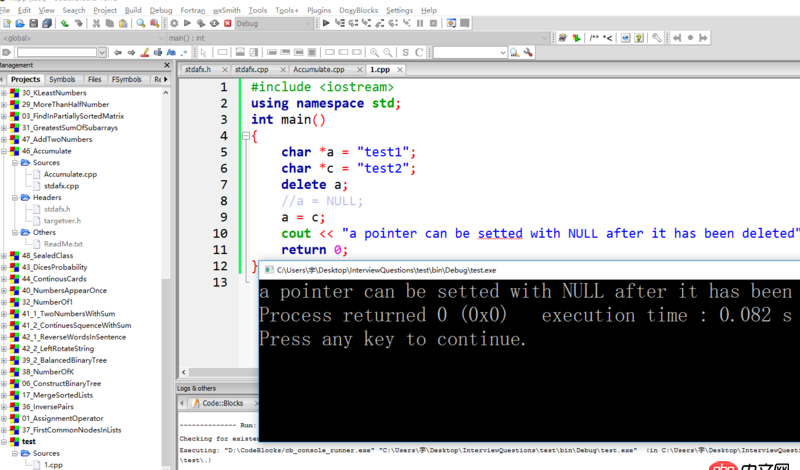The height and width of the screenshot is (470, 800).
Task: Click the incremental search text field
Action: tap(57, 53)
